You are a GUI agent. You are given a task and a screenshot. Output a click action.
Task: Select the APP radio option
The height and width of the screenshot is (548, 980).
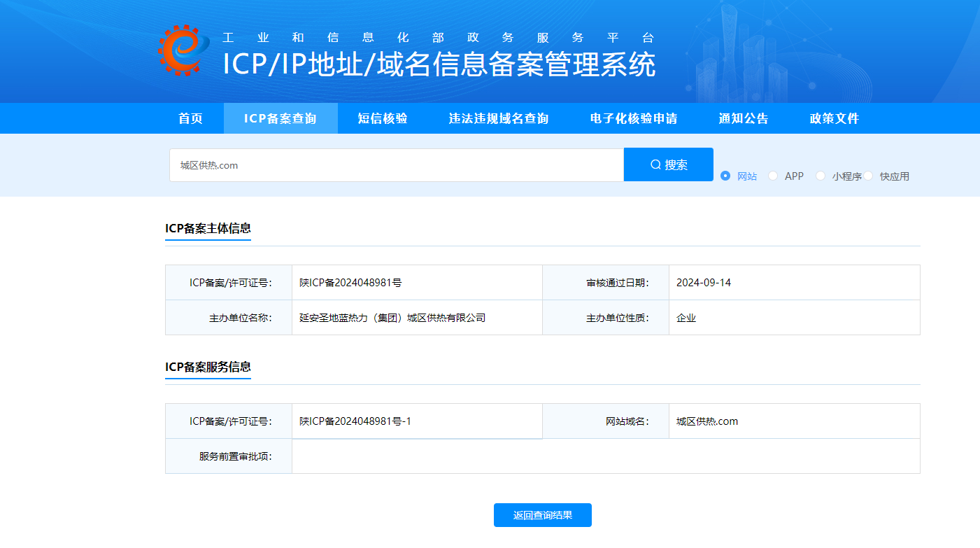(x=773, y=176)
